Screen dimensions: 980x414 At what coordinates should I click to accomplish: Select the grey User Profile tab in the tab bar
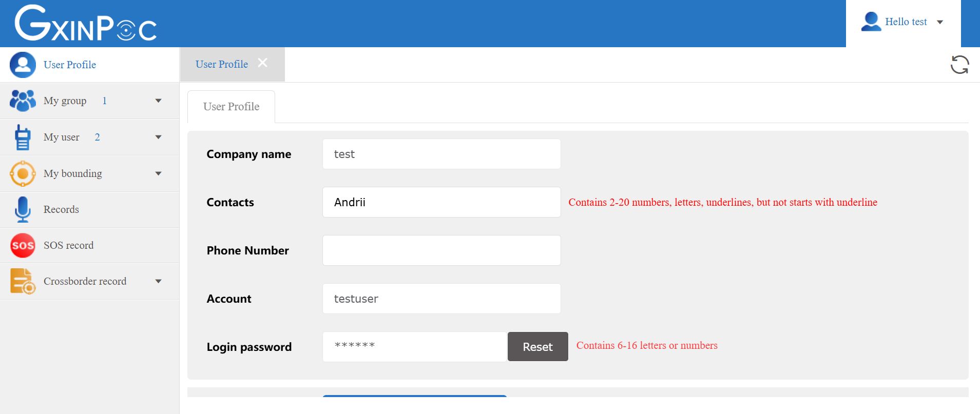[232, 64]
